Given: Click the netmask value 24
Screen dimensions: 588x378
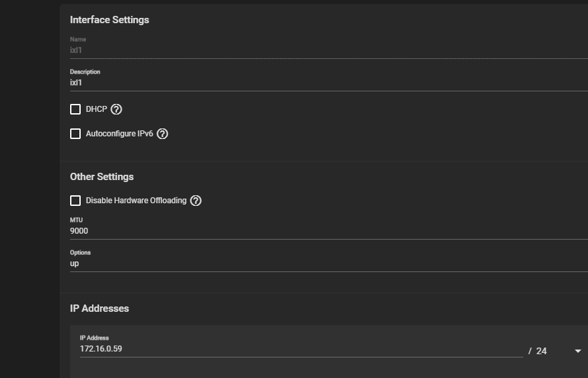Looking at the screenshot, I should 541,351.
